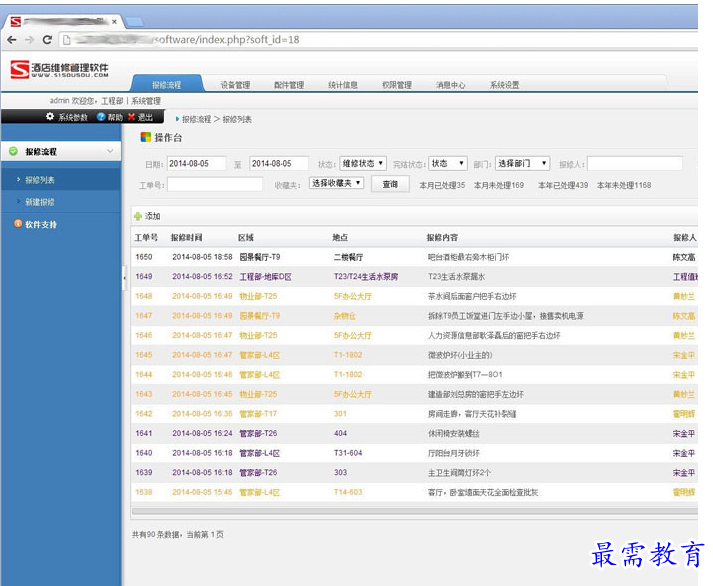Select work order 1649
This screenshot has width=713, height=586.
click(x=415, y=277)
